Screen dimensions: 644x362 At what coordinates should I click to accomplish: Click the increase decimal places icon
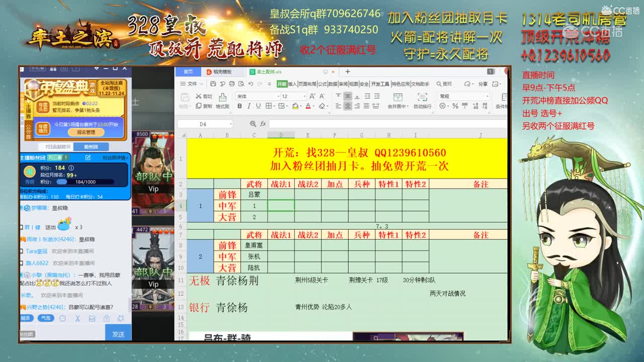point(475,106)
